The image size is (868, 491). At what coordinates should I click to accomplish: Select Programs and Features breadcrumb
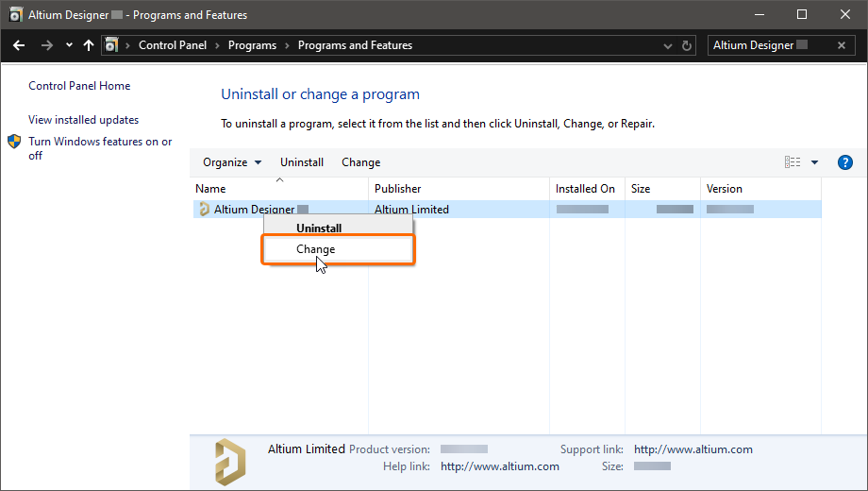(x=355, y=45)
